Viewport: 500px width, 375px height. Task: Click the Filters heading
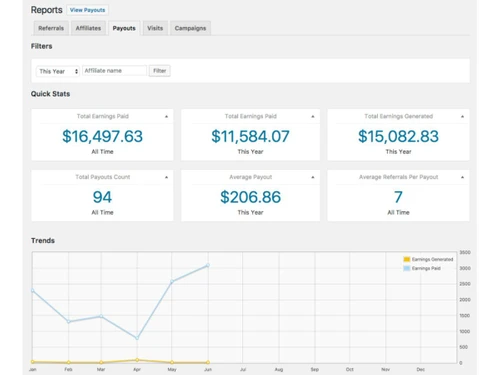[x=42, y=46]
